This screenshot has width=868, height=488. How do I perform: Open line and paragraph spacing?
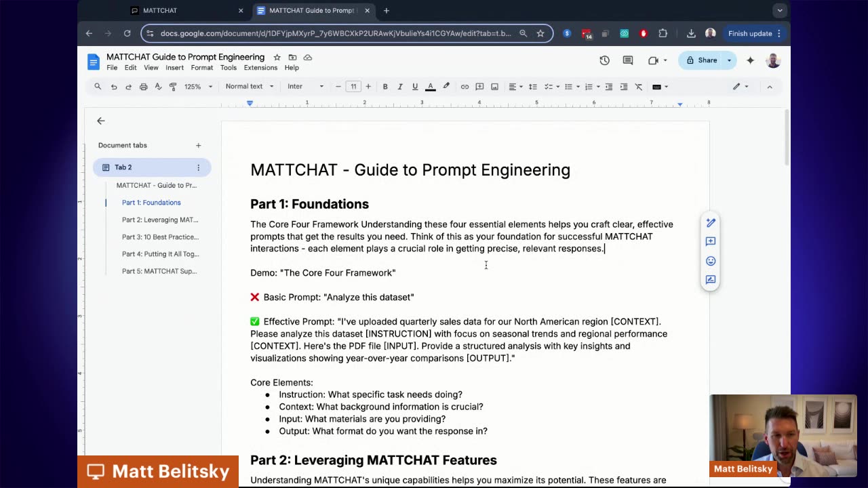[x=533, y=87]
